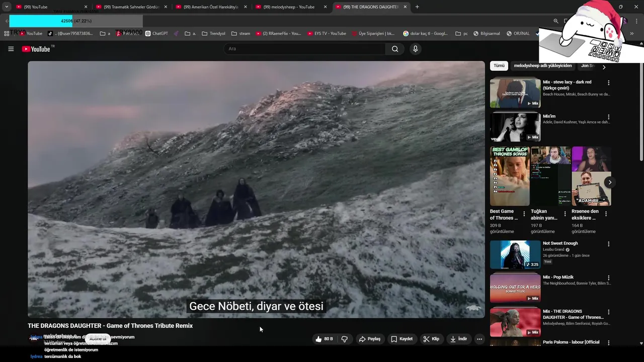This screenshot has height=362, width=644.
Task: Download the video with İndir
Action: click(x=458, y=339)
